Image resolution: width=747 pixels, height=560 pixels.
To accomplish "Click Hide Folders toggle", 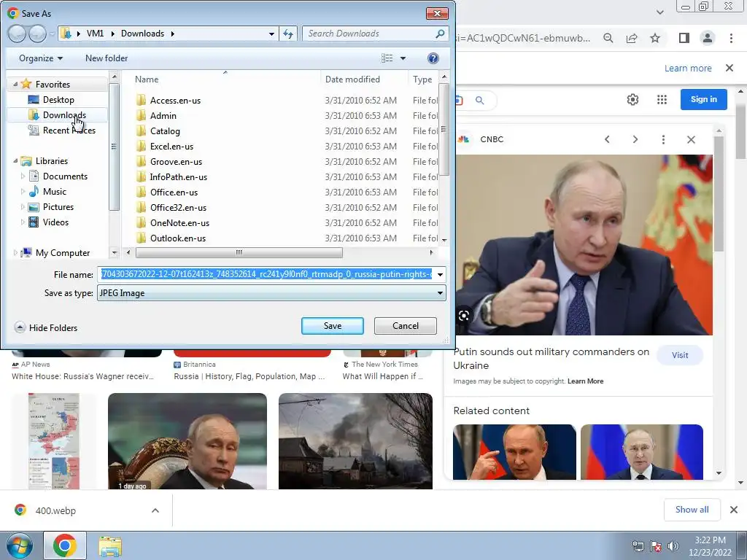I will (x=46, y=327).
